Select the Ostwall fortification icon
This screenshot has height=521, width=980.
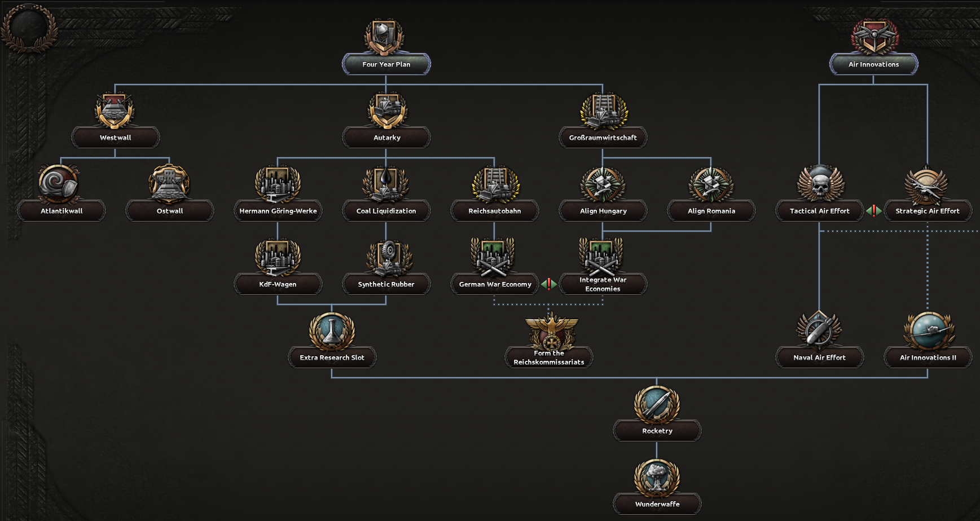(169, 184)
